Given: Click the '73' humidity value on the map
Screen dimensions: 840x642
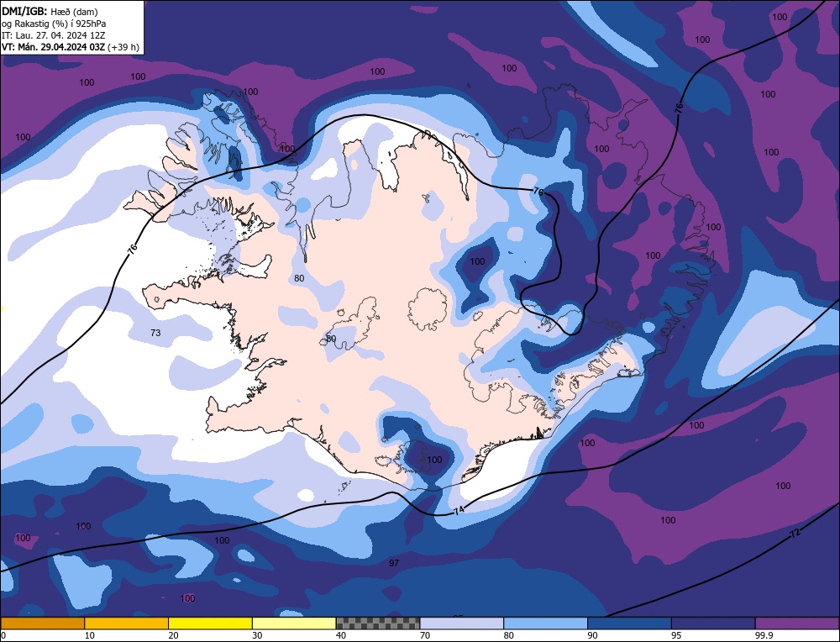Looking at the screenshot, I should click(155, 333).
